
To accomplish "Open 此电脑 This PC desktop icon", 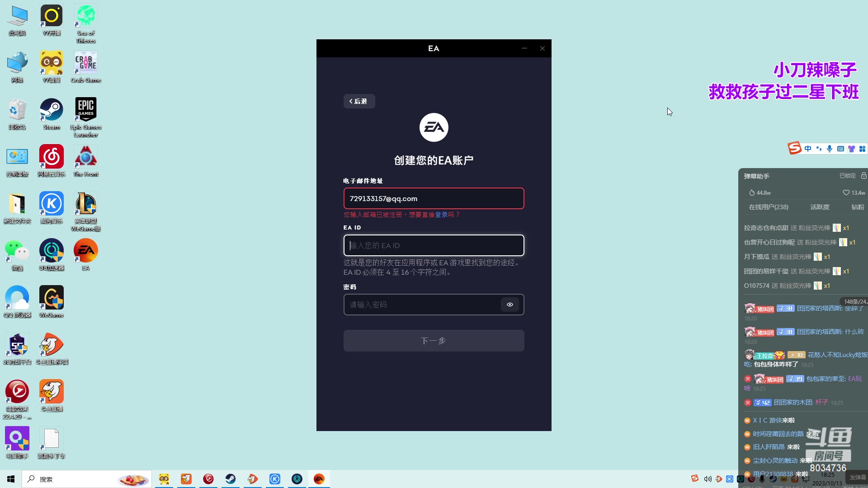I will tap(17, 20).
